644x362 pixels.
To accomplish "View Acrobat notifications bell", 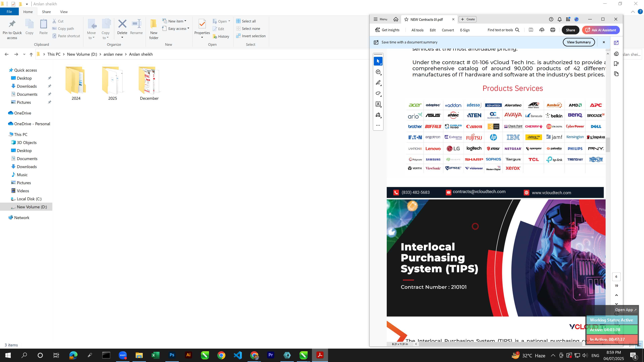I will (559, 19).
